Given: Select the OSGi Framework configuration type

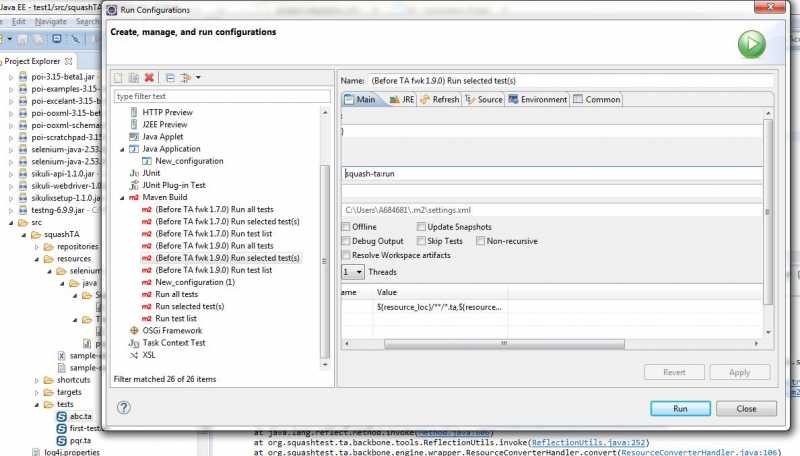Looking at the screenshot, I should 173,330.
